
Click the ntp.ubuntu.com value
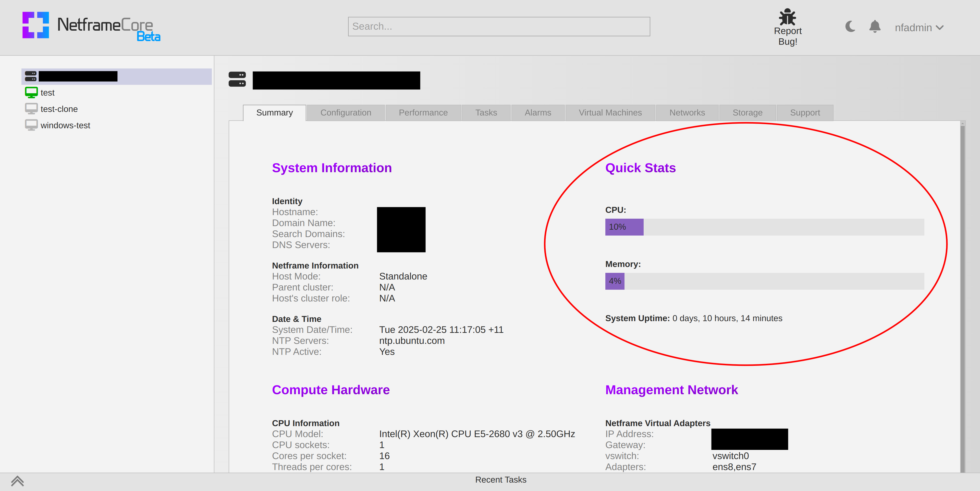tap(412, 341)
